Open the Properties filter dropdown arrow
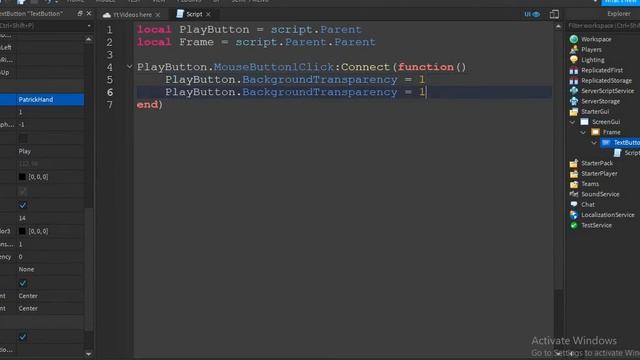This screenshot has height=360, width=640. click(x=89, y=26)
